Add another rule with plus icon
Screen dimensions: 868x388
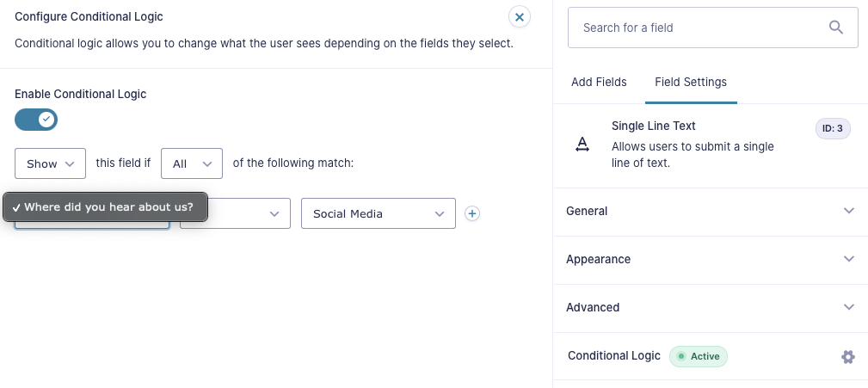click(471, 213)
